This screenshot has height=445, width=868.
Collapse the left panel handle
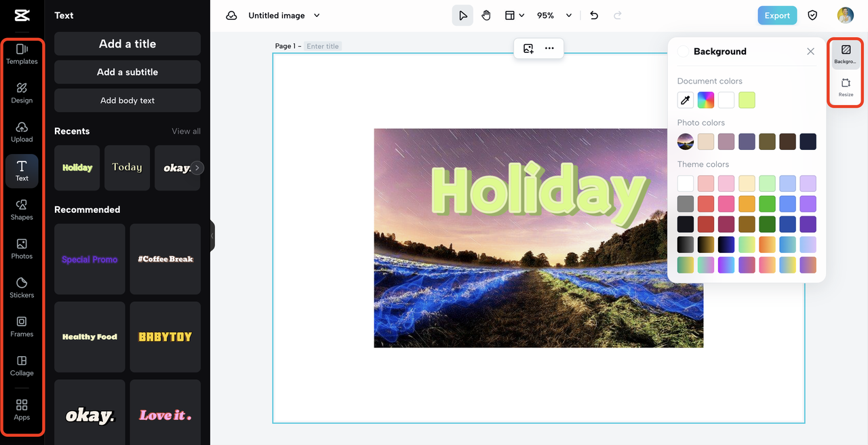(212, 235)
